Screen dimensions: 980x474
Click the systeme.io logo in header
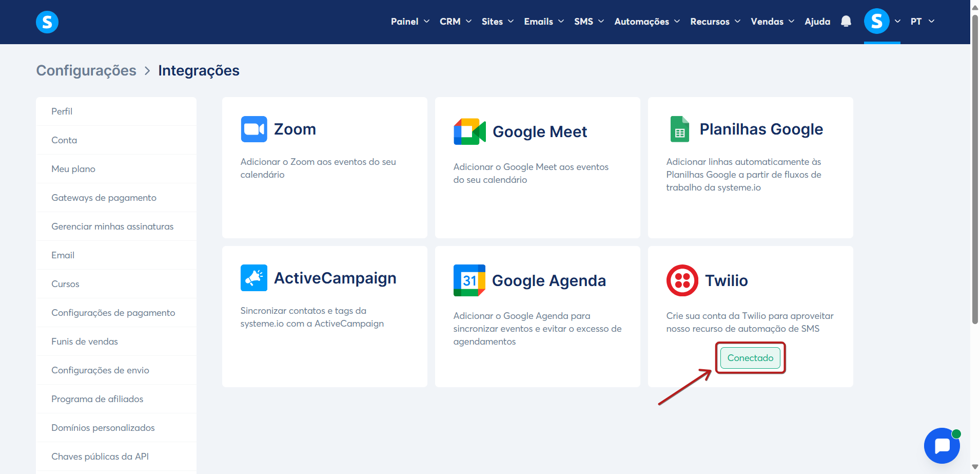coord(47,22)
